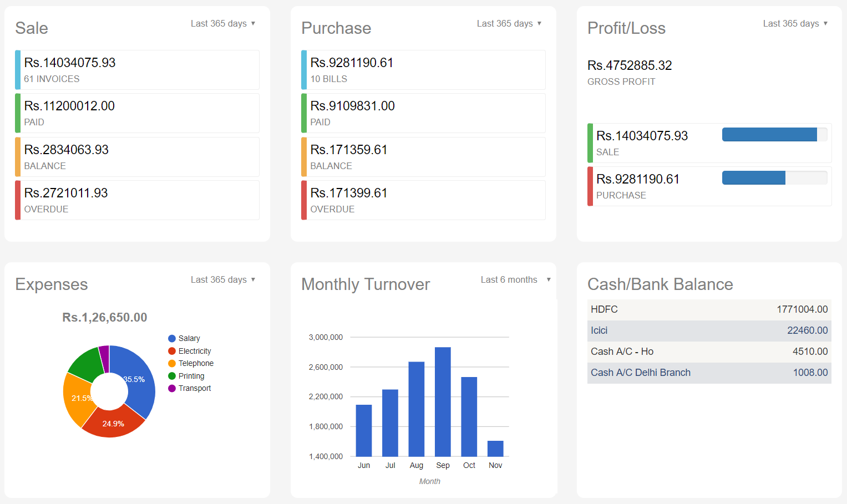Open the Expenses period dropdown
The height and width of the screenshot is (504, 847).
point(223,280)
